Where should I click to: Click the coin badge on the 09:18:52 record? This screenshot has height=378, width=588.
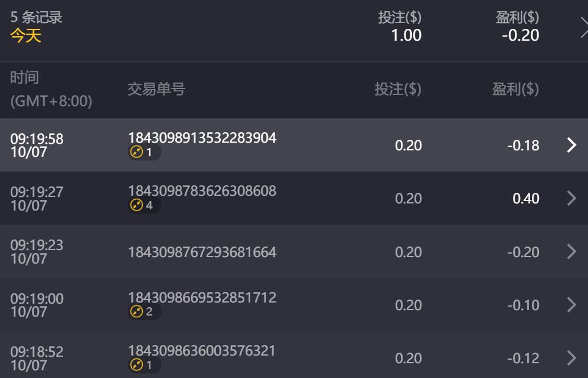[x=143, y=365]
